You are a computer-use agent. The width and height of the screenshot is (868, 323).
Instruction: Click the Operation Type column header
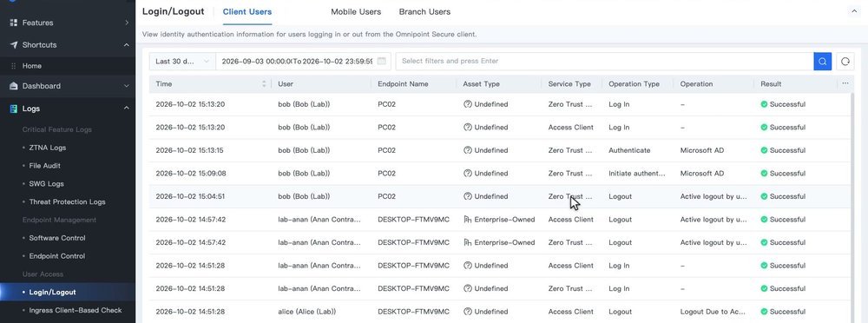click(634, 84)
